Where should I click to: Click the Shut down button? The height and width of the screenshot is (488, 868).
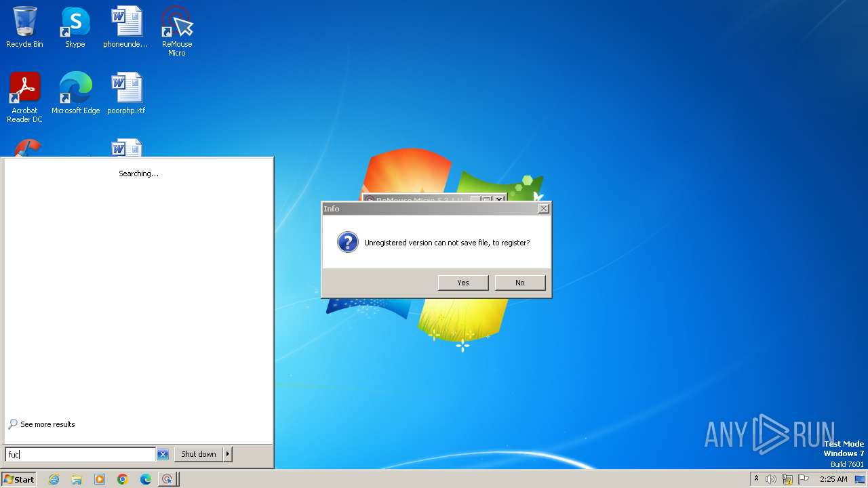[x=199, y=454]
